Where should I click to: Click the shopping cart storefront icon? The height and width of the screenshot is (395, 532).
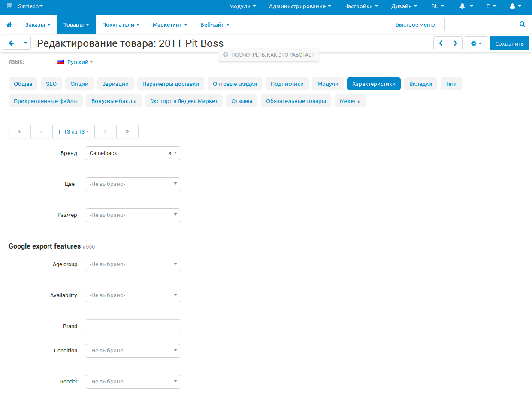click(x=9, y=6)
